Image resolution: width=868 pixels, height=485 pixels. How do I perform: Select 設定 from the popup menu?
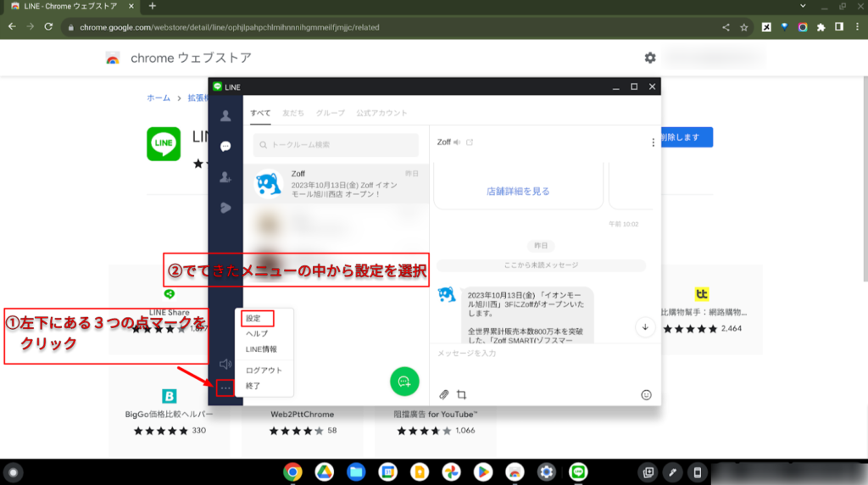tap(253, 319)
